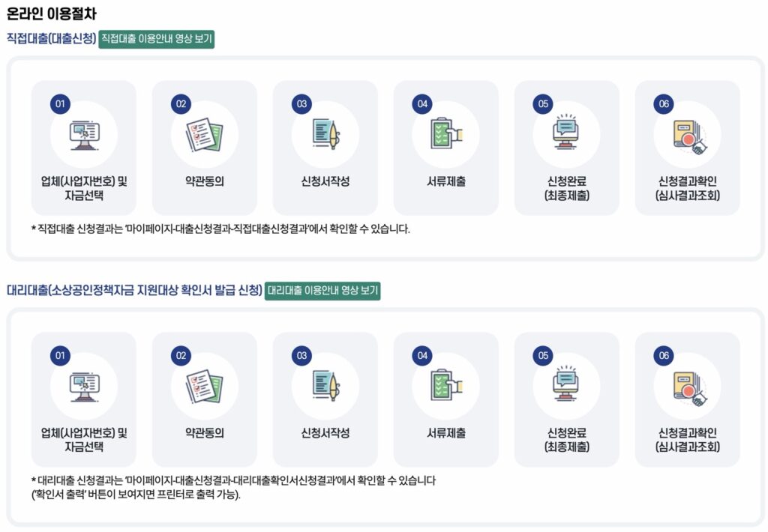This screenshot has width=768, height=532.
Task: Click the 약관동의 document icon in 직접대출 section
Action: (204, 135)
